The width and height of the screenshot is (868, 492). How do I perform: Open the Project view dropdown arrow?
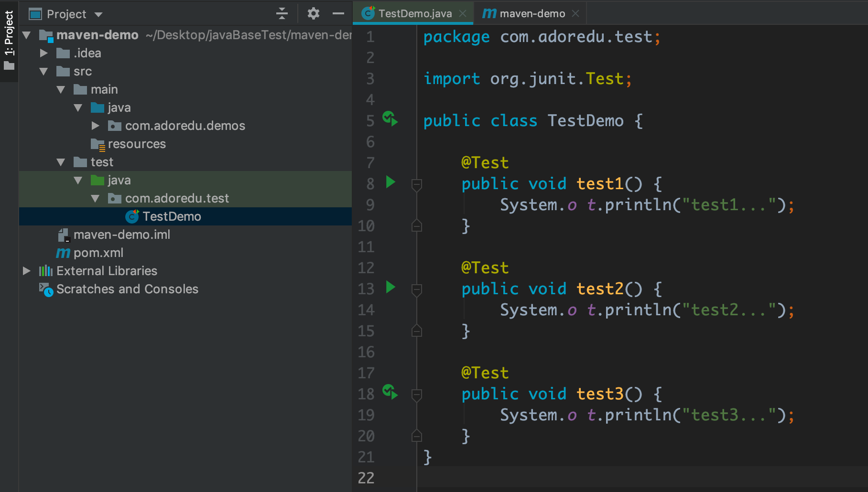(98, 14)
